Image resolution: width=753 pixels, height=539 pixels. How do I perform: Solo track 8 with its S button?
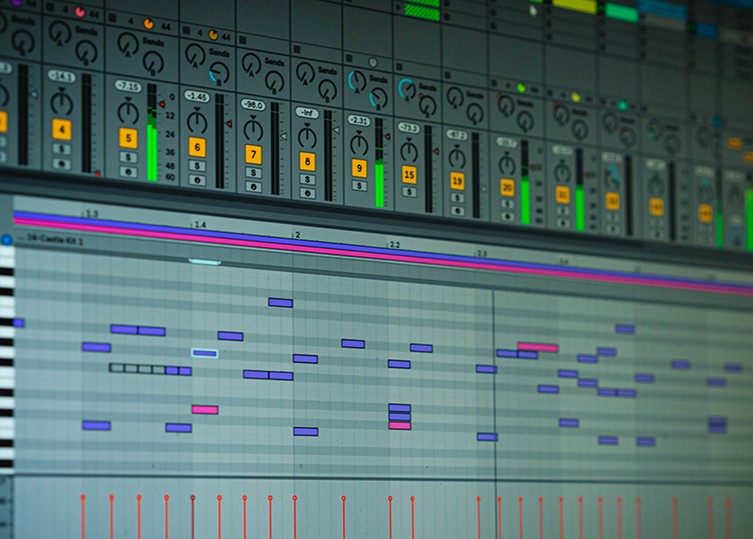tap(307, 179)
